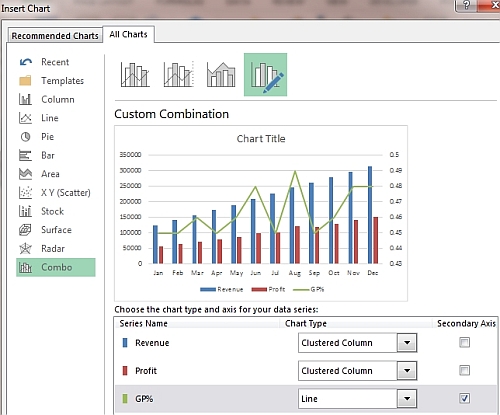Select the Templates label in chart list
This screenshot has height=415, width=500.
tap(62, 81)
